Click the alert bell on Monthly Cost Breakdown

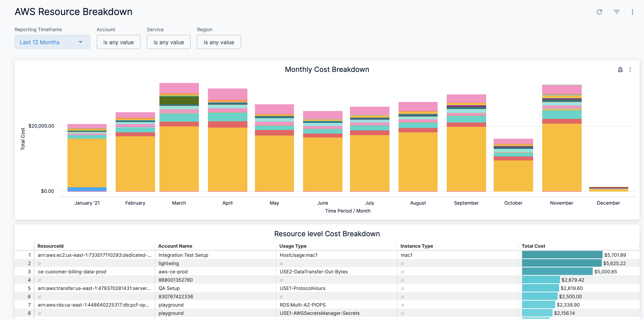620,70
